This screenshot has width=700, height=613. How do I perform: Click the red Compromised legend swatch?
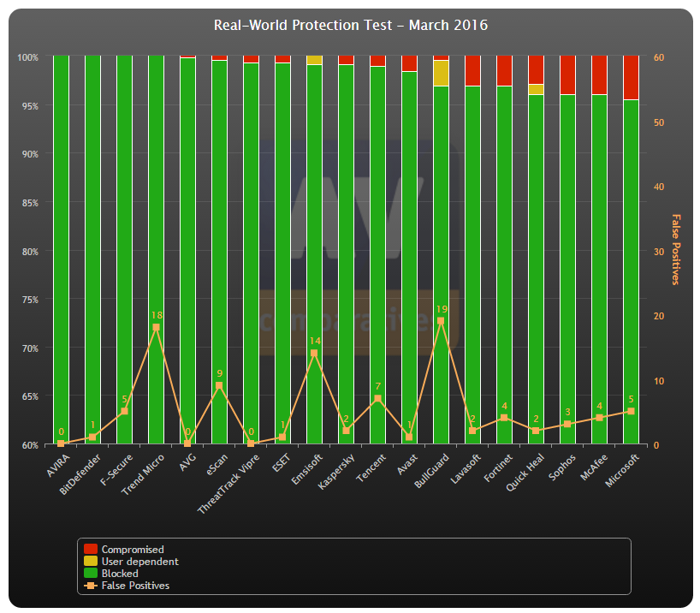click(x=90, y=549)
